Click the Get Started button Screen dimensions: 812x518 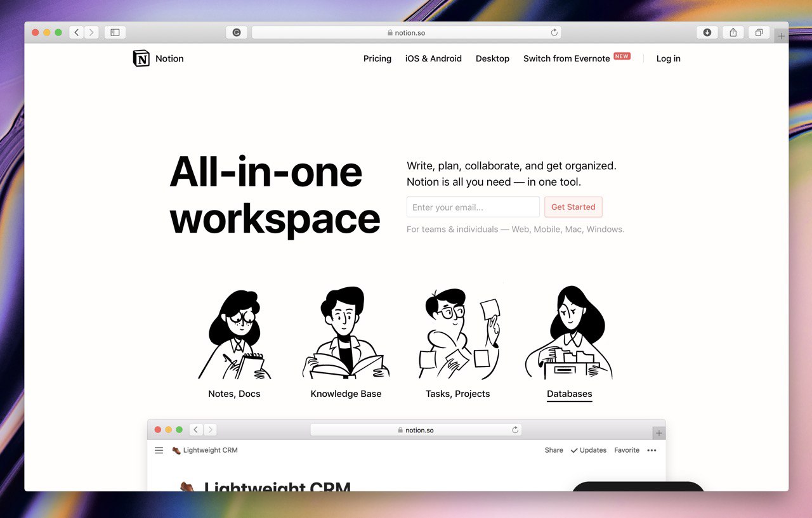[x=573, y=207]
